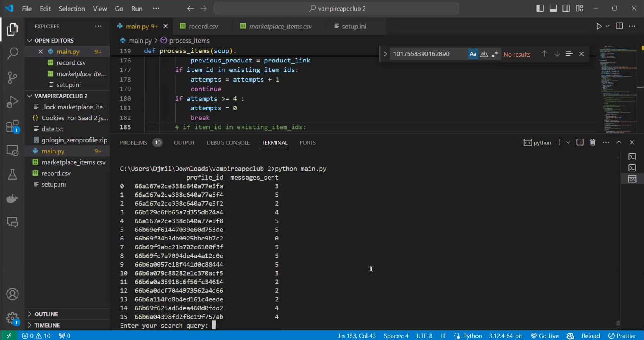Open Source Control view
This screenshot has width=644, height=340.
pyautogui.click(x=12, y=77)
